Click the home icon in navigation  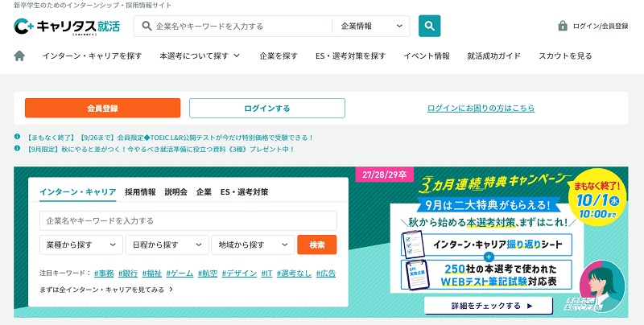19,56
